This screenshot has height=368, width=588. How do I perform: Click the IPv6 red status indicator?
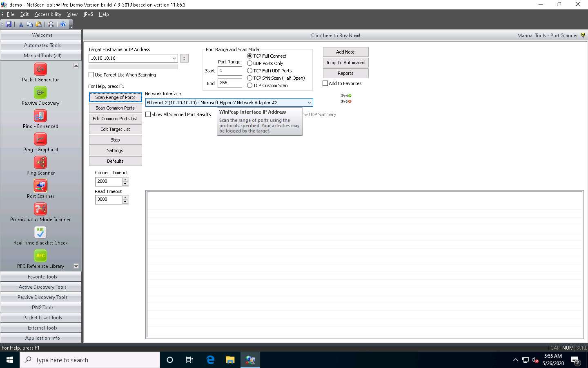[x=350, y=101]
